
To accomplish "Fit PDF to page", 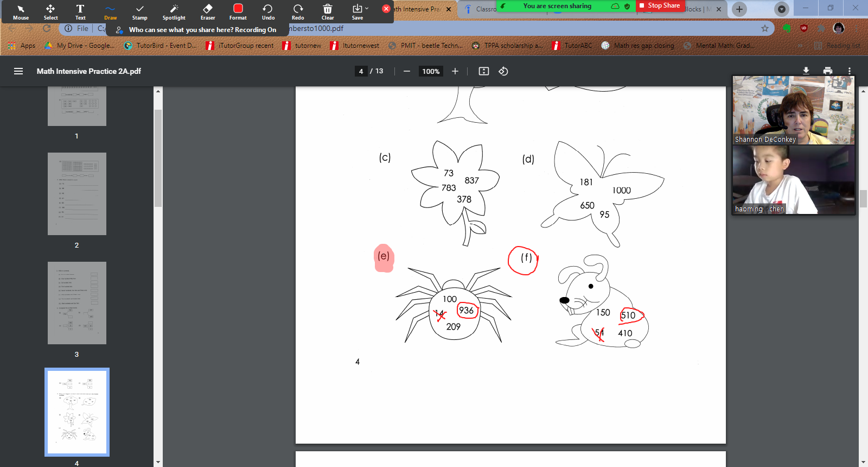I will [484, 71].
